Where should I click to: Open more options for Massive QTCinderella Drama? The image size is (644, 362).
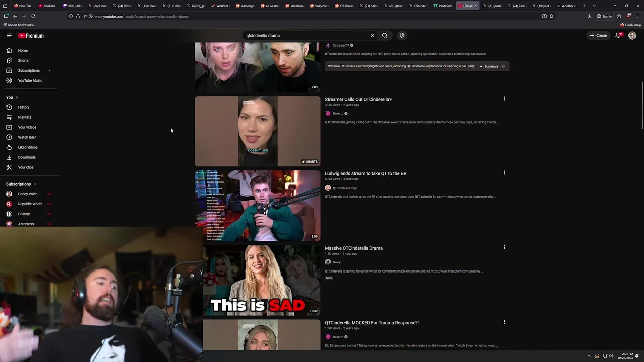pyautogui.click(x=504, y=247)
